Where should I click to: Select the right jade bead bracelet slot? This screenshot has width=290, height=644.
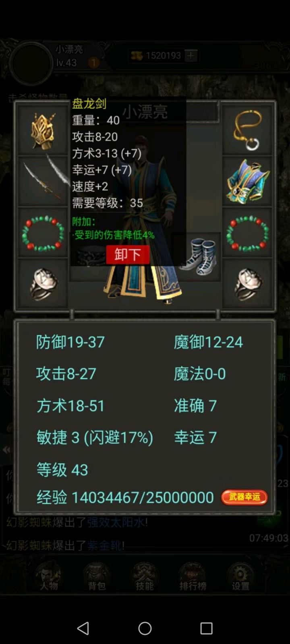click(247, 233)
